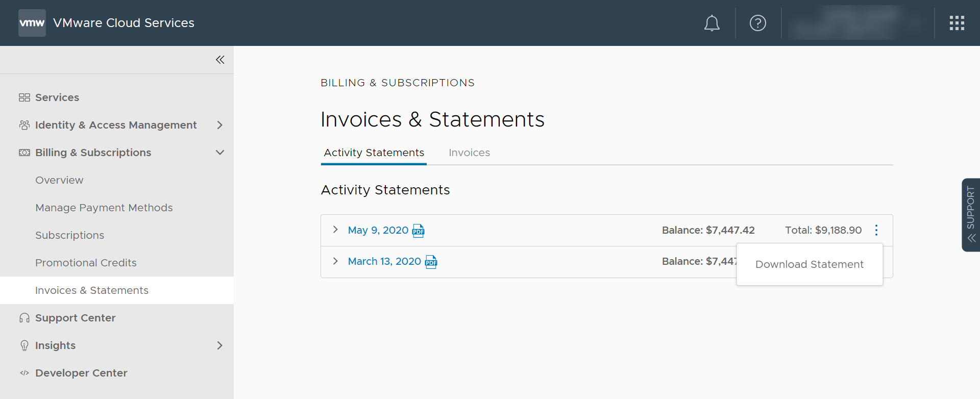The height and width of the screenshot is (399, 980).
Task: Click the Activity Statements section heading
Action: tap(385, 190)
